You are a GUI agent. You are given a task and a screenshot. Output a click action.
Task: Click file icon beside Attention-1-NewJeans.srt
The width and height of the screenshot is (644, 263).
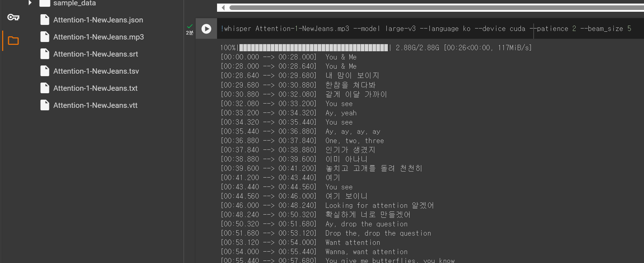point(45,54)
